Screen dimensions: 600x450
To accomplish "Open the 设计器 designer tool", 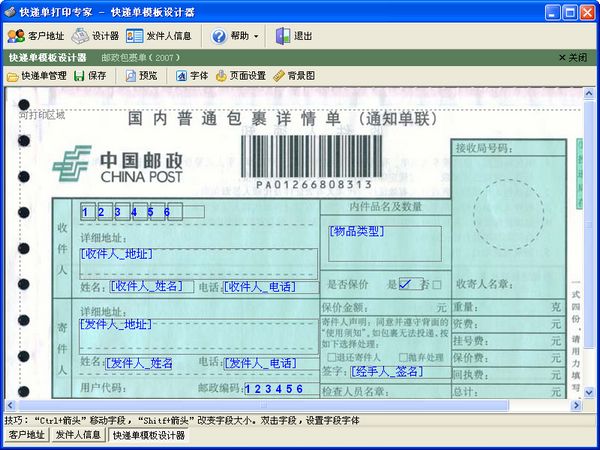I will [x=95, y=36].
